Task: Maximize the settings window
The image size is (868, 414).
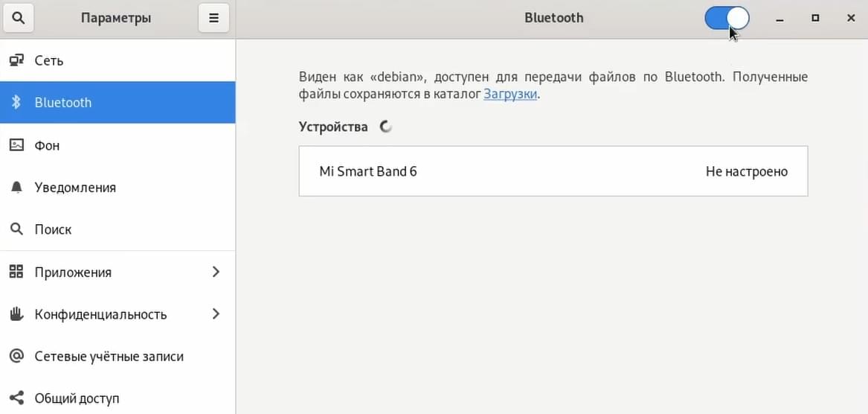Action: pos(815,19)
